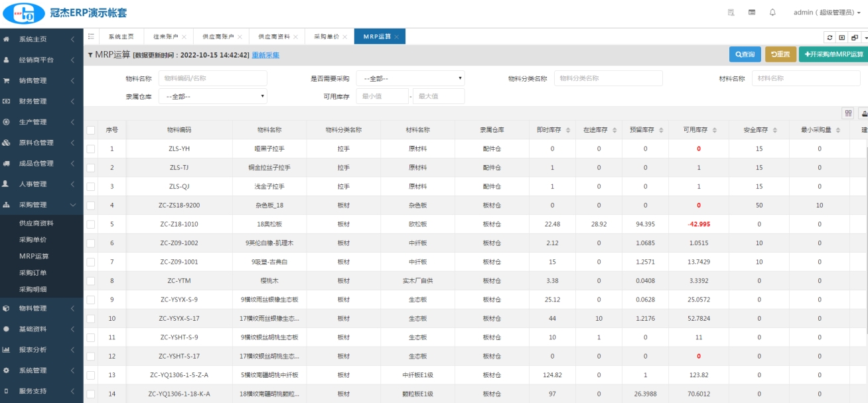Image resolution: width=868 pixels, height=403 pixels.
Task: Select the checkbox for row ZC-Z18-1010
Action: 91,225
